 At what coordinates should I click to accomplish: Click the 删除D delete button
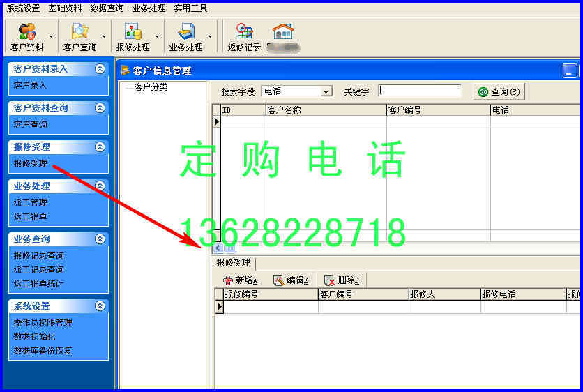342,280
